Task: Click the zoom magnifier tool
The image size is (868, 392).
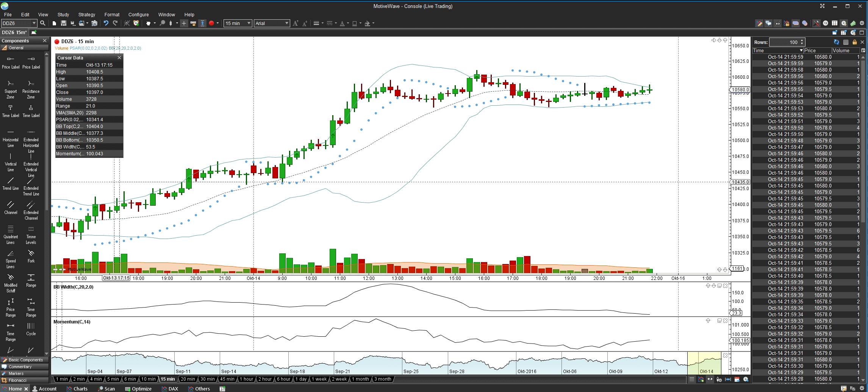Action: pyautogui.click(x=163, y=23)
